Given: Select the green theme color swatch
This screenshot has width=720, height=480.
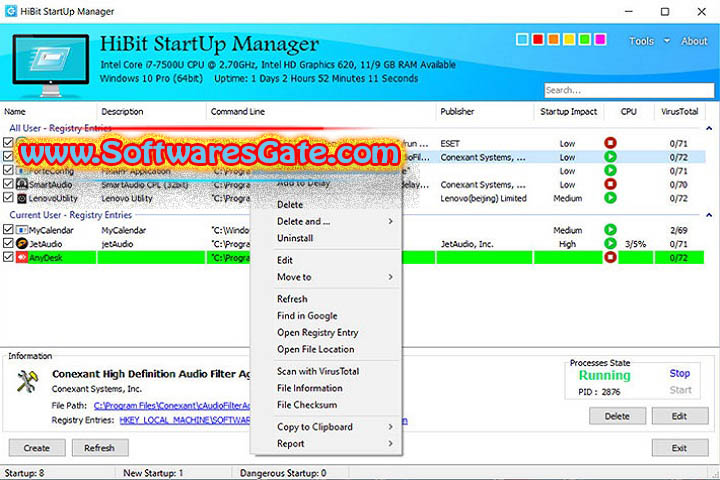Looking at the screenshot, I should click(585, 40).
